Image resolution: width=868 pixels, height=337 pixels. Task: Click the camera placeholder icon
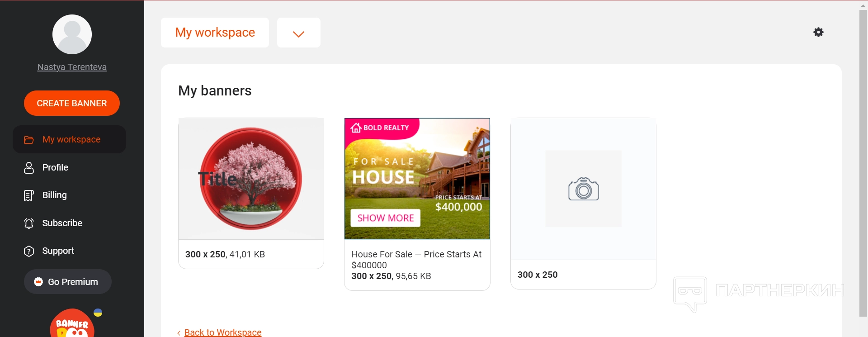(583, 189)
